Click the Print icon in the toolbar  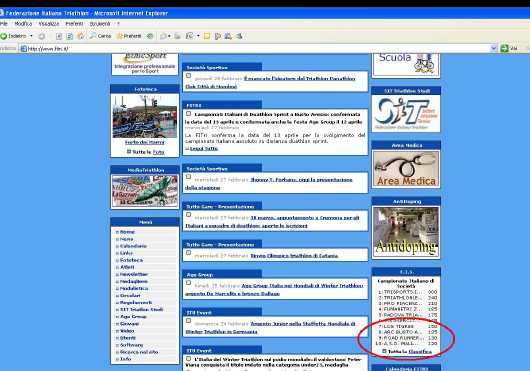pos(177,36)
